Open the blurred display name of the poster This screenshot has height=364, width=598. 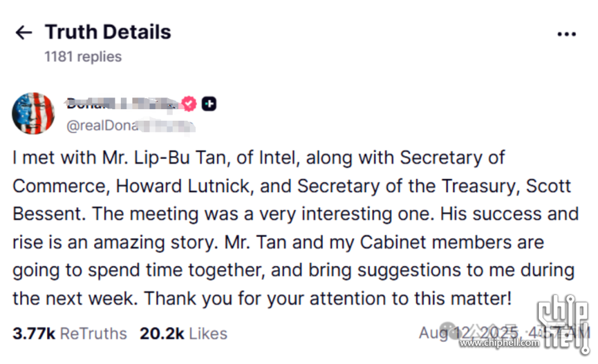pos(122,103)
